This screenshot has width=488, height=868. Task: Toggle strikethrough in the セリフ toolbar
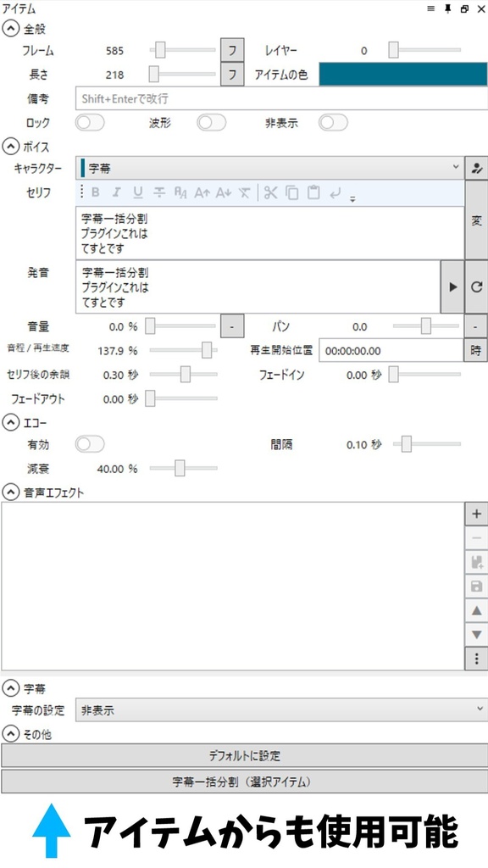click(x=159, y=192)
